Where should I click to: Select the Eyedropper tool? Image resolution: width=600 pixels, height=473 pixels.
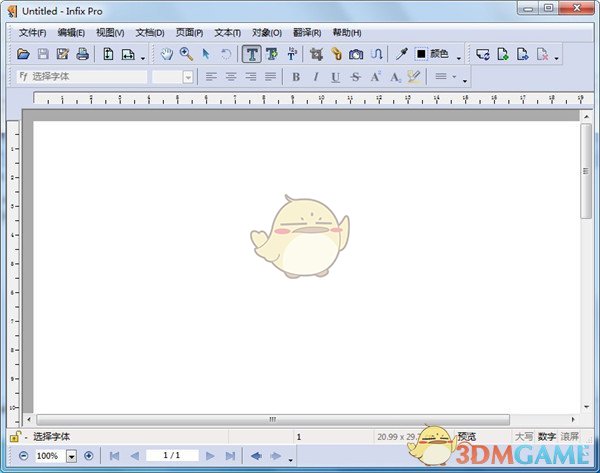401,54
